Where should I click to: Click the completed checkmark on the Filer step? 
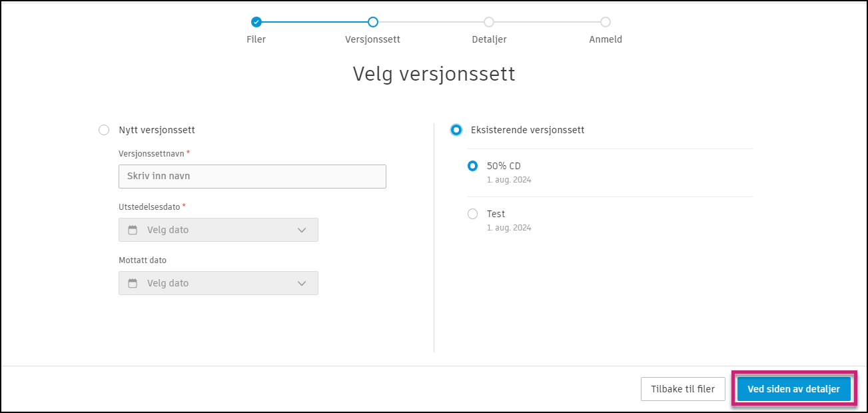click(x=256, y=22)
